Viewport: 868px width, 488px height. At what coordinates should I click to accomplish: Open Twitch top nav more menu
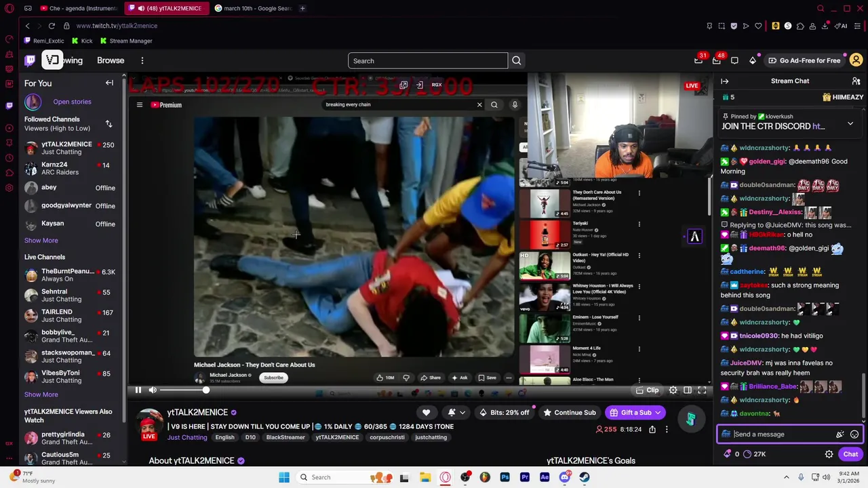[x=142, y=60]
